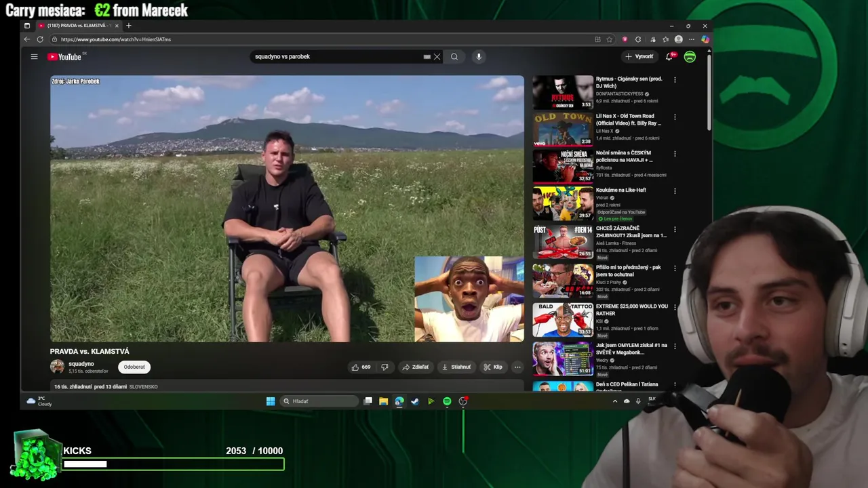Reload the page with the refresh icon
This screenshot has width=868, height=488.
pyautogui.click(x=40, y=39)
